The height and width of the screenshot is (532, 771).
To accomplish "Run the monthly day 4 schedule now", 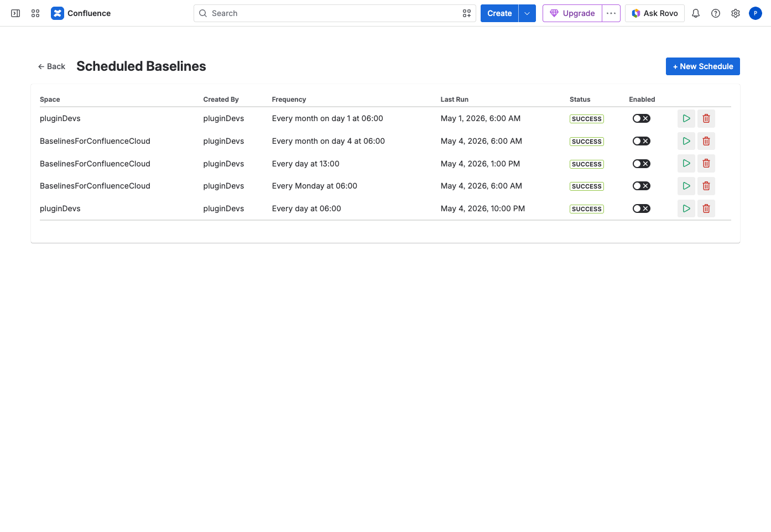I will point(686,141).
